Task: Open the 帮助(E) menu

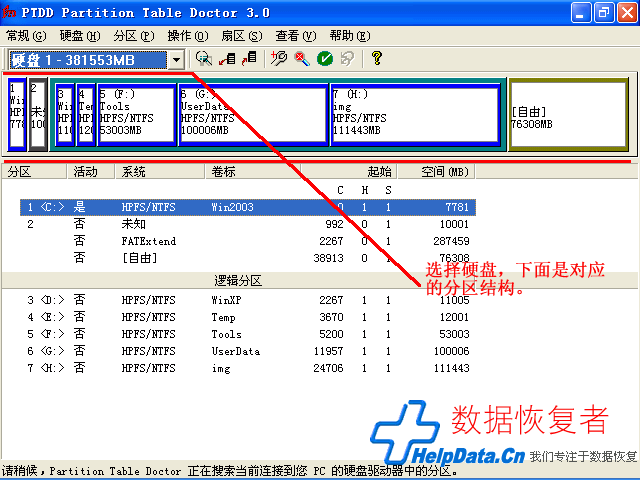Action: click(350, 36)
